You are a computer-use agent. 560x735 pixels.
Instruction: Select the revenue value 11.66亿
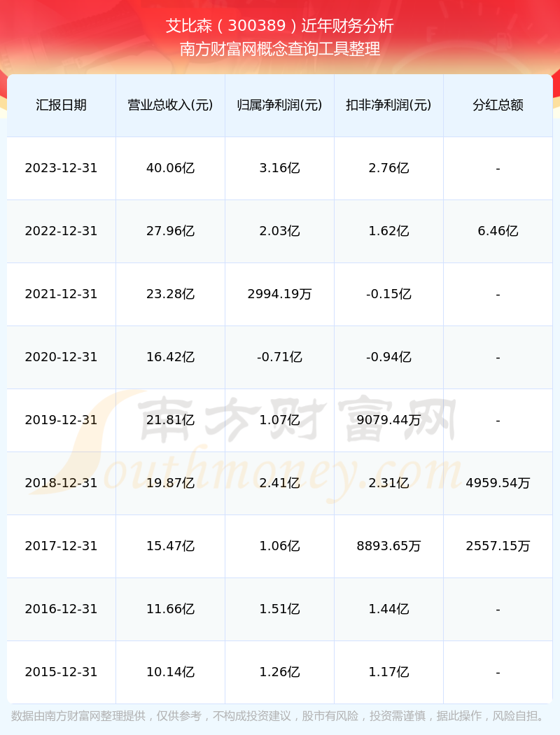pyautogui.click(x=170, y=609)
